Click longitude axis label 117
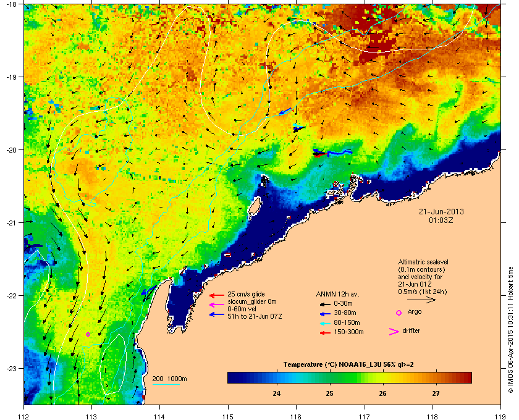The width and height of the screenshot is (519, 420). point(365,417)
